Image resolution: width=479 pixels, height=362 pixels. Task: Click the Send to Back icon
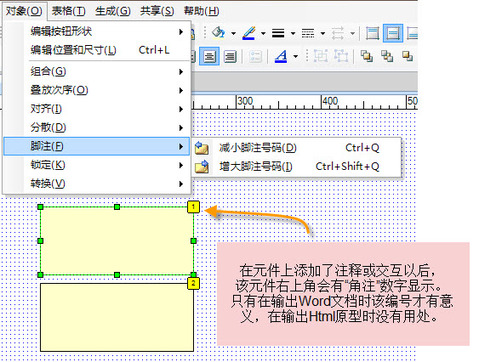click(387, 56)
